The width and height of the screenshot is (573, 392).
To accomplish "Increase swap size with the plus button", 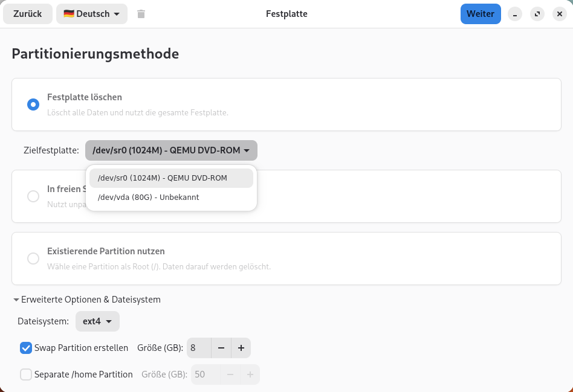I will click(241, 348).
